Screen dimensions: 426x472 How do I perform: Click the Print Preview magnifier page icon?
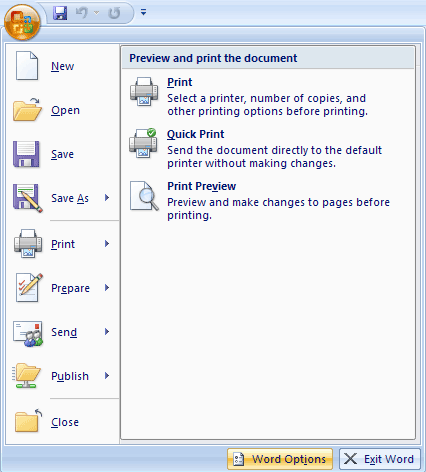pyautogui.click(x=144, y=196)
